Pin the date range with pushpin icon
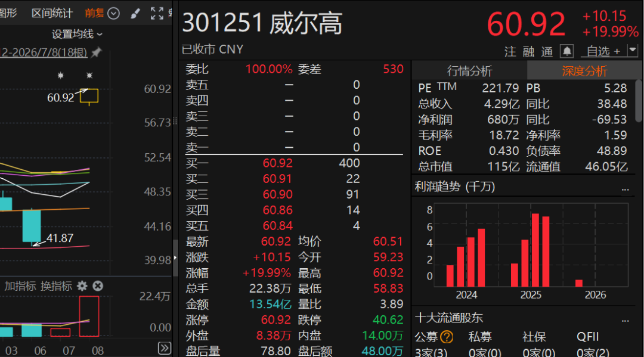The image size is (644, 357). 97,52
